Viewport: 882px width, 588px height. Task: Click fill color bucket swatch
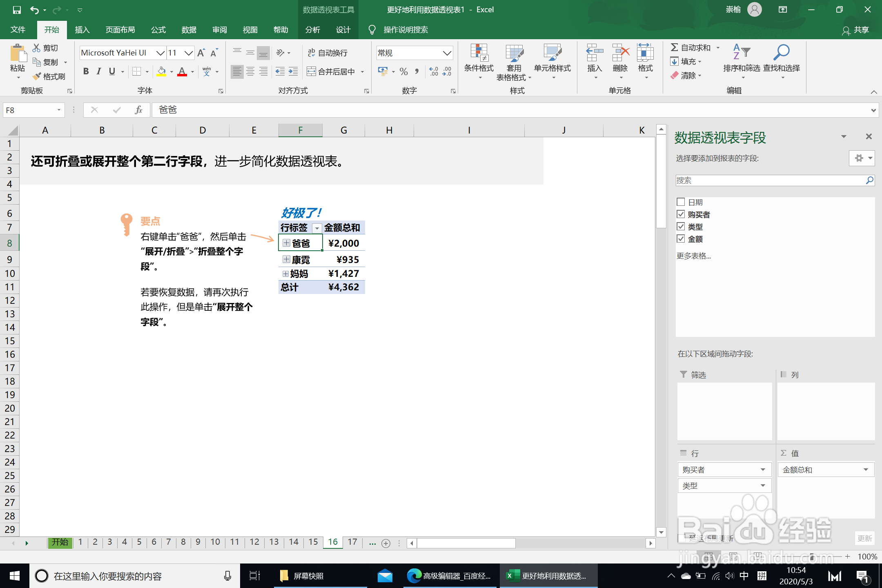click(162, 71)
